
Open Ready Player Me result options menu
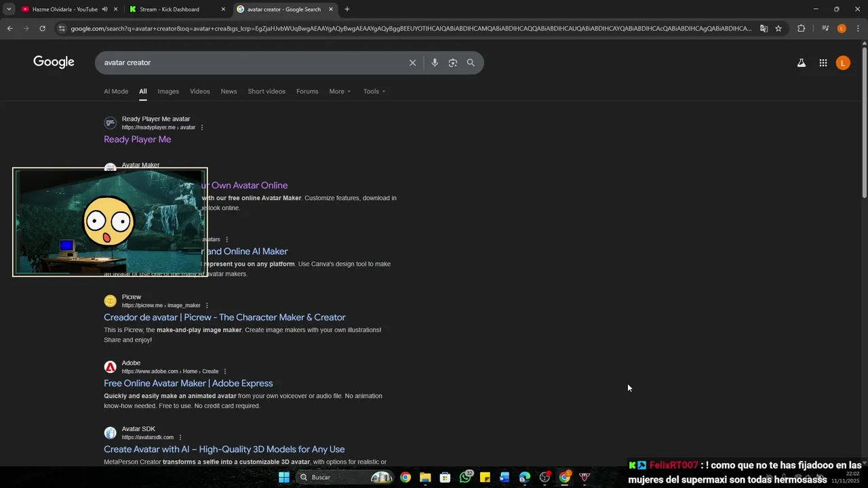point(202,127)
